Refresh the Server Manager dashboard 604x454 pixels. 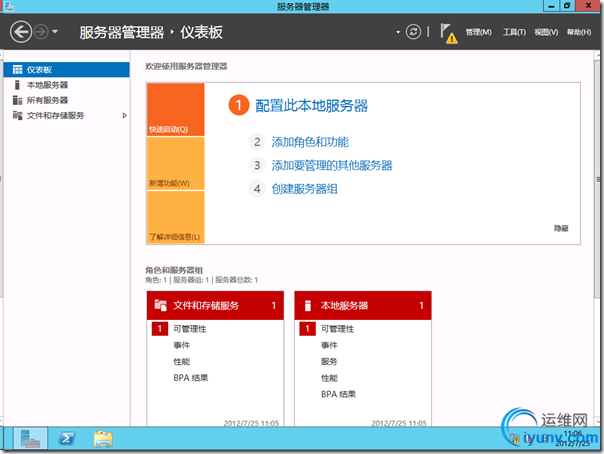[x=413, y=32]
